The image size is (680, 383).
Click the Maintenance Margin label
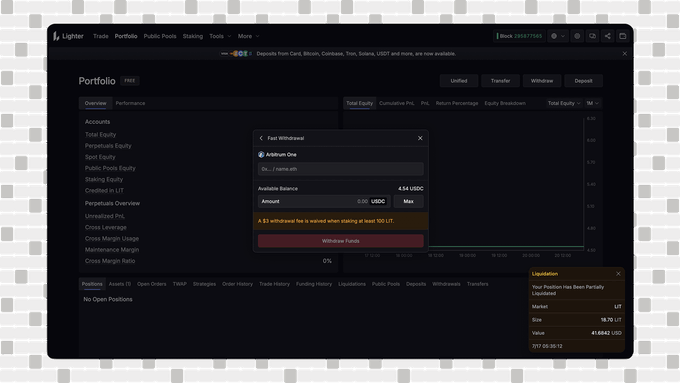tap(112, 250)
